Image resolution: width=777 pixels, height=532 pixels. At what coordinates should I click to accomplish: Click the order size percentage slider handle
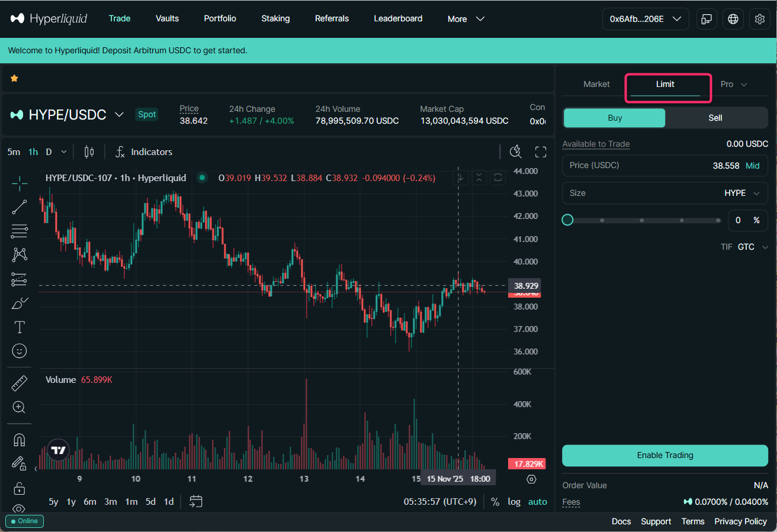567,220
